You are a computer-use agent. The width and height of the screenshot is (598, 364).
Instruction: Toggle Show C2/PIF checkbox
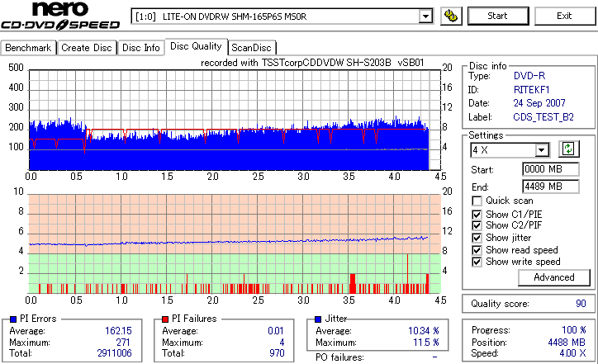click(x=477, y=225)
